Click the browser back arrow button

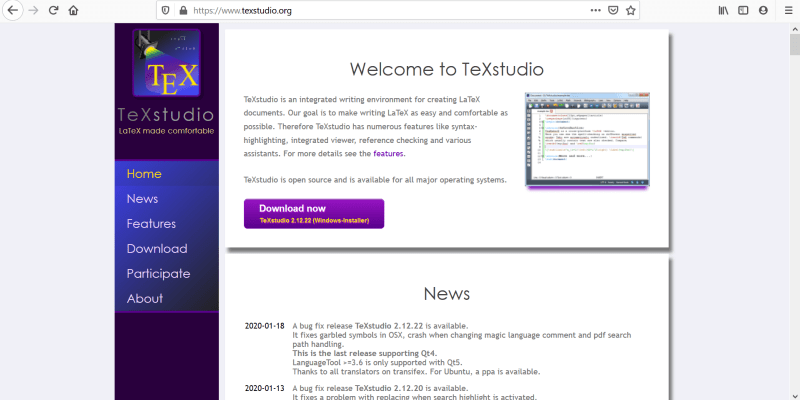[x=13, y=10]
